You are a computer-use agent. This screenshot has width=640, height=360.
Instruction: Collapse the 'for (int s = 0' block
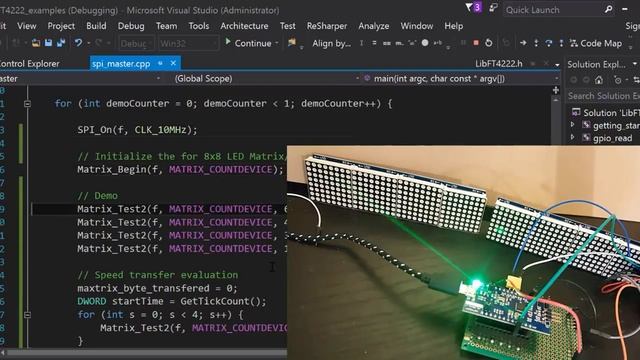pos(27,315)
